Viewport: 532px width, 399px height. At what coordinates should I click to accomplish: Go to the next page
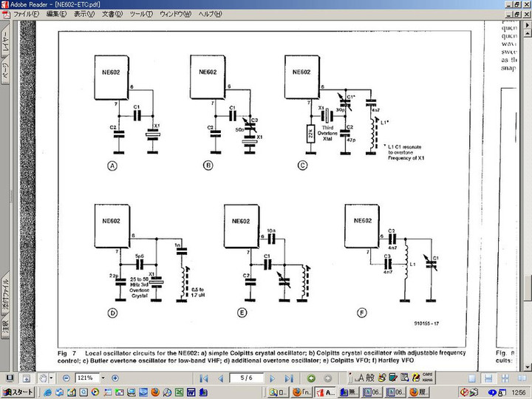point(272,378)
